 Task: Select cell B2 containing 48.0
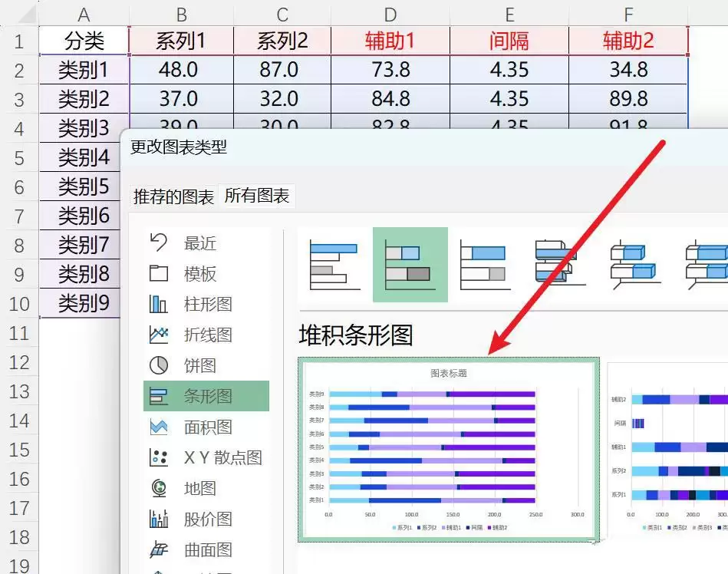pyautogui.click(x=182, y=70)
